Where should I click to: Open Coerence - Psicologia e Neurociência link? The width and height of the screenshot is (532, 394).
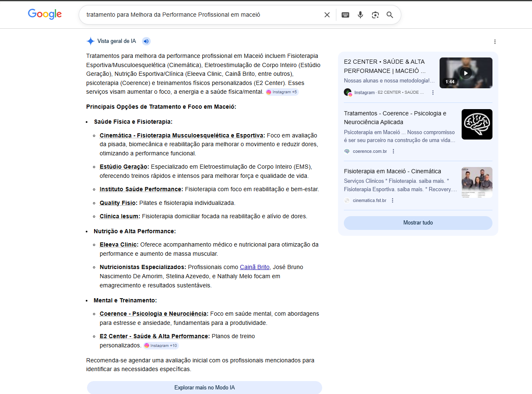tap(154, 314)
